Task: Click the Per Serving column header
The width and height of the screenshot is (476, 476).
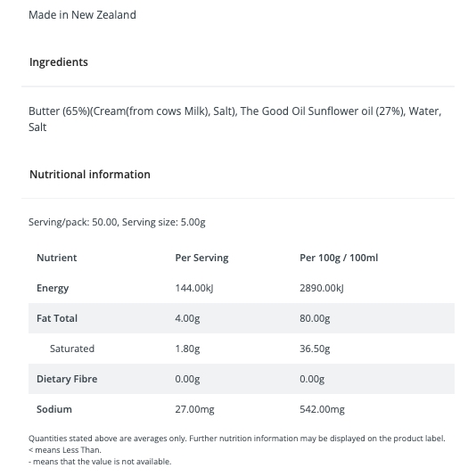Action: click(201, 258)
